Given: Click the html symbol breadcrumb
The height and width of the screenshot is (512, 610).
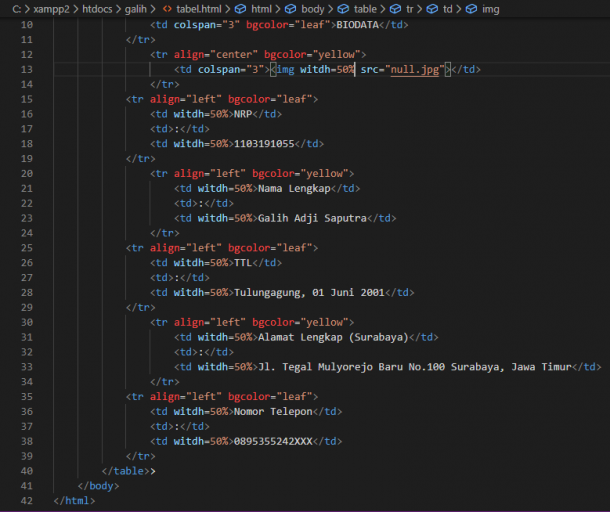Looking at the screenshot, I should tap(261, 9).
